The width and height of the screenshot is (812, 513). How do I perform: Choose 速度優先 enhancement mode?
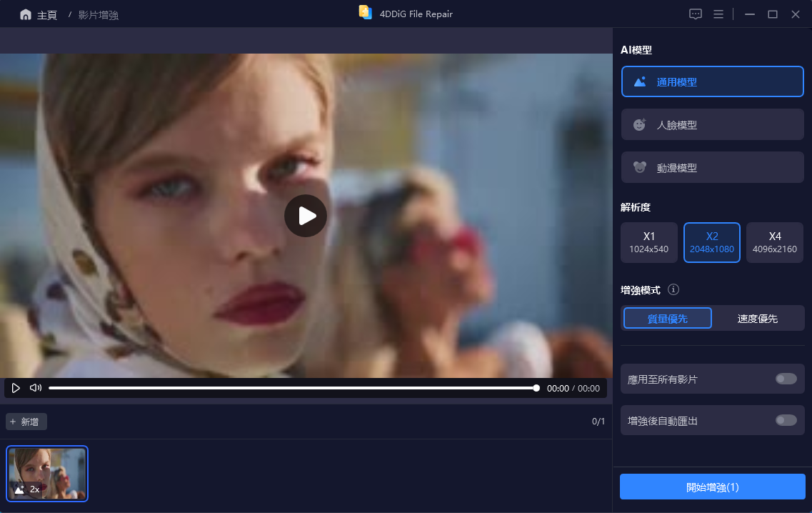[x=758, y=317]
